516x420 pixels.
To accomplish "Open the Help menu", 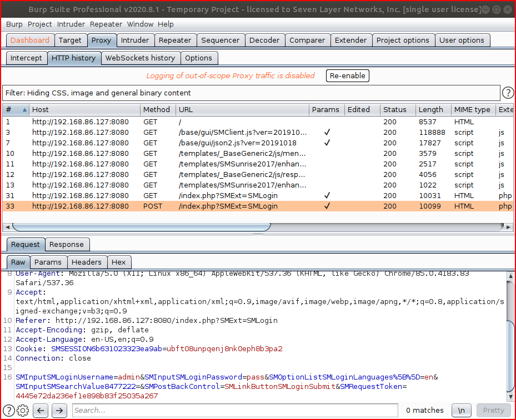I will 166,24.
